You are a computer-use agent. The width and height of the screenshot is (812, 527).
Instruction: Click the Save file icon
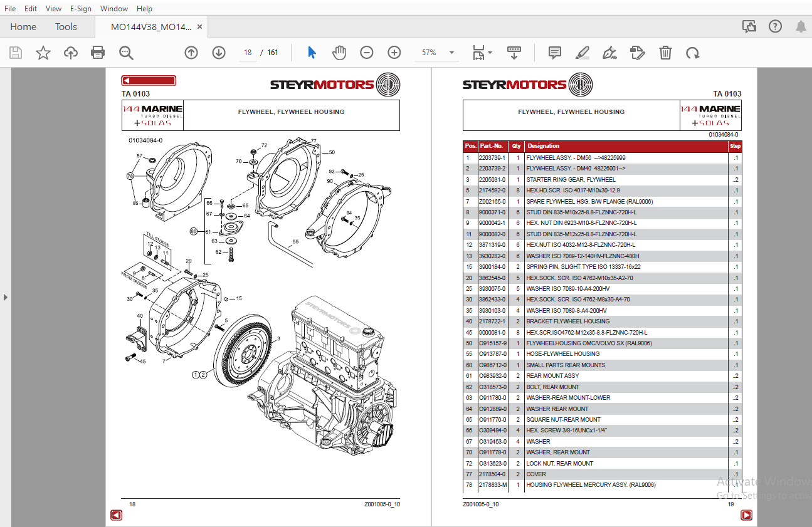16,53
